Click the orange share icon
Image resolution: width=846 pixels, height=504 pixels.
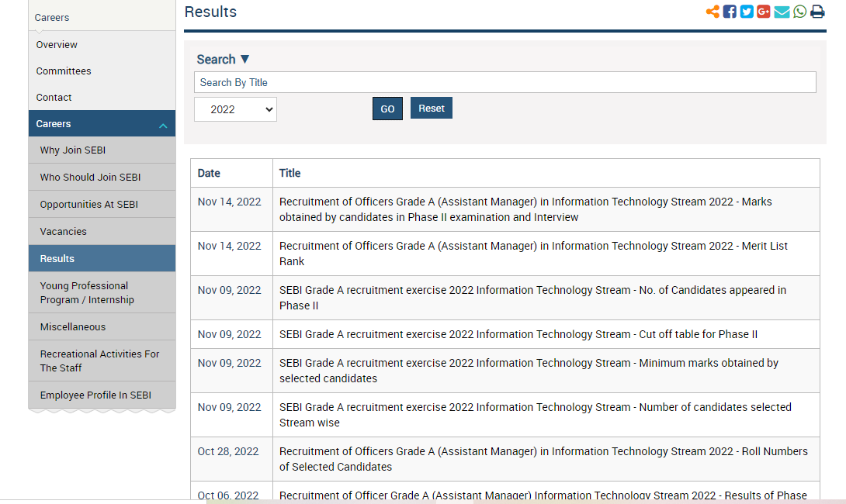pyautogui.click(x=713, y=12)
